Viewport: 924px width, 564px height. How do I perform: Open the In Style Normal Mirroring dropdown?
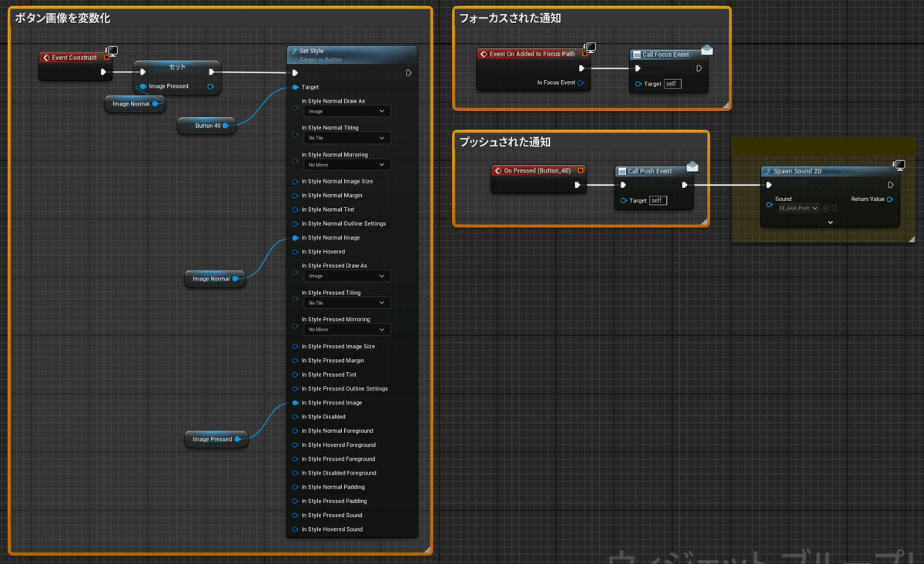pyautogui.click(x=346, y=165)
